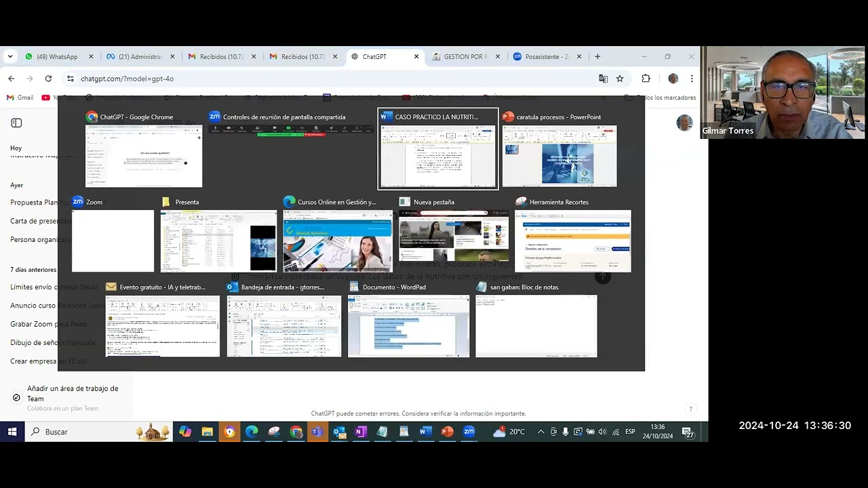Open Grabar Zoom para Reels chat
Screen dimensions: 868x488
[x=48, y=324]
